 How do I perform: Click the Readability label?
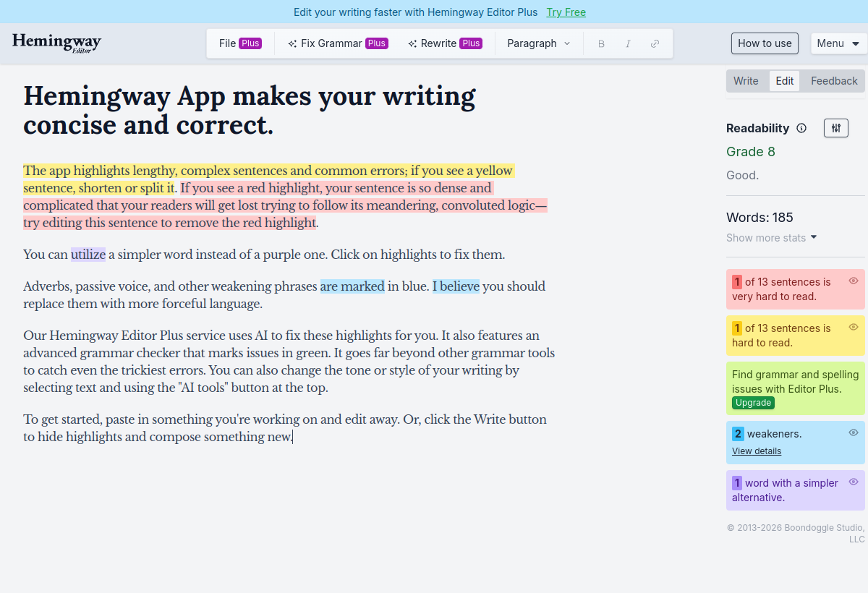click(x=758, y=128)
